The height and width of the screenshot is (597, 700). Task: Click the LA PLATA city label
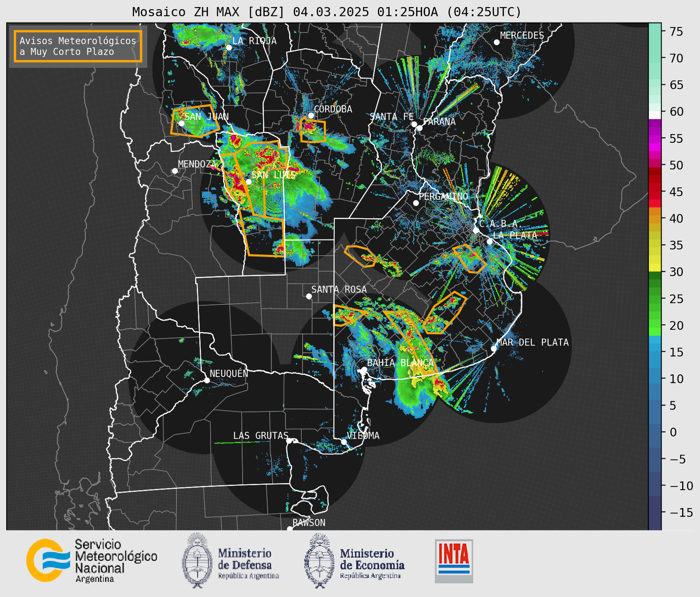[515, 235]
